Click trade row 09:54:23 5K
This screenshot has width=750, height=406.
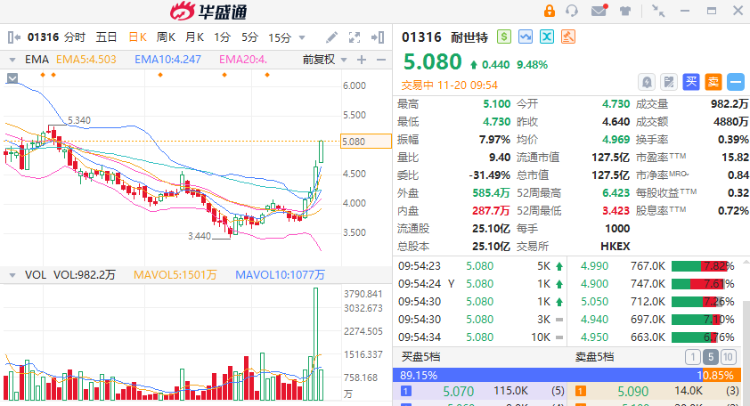(x=481, y=266)
